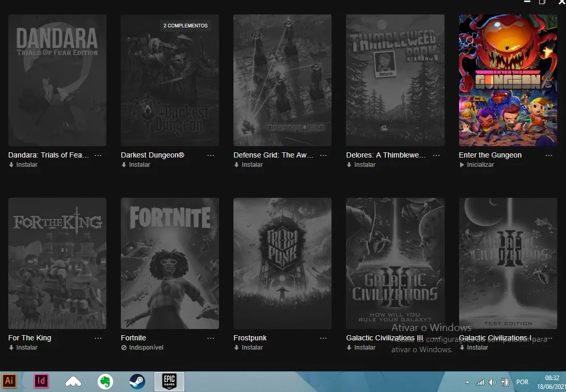Click Instalar under Delores
This screenshot has height=392, width=566.
click(361, 165)
